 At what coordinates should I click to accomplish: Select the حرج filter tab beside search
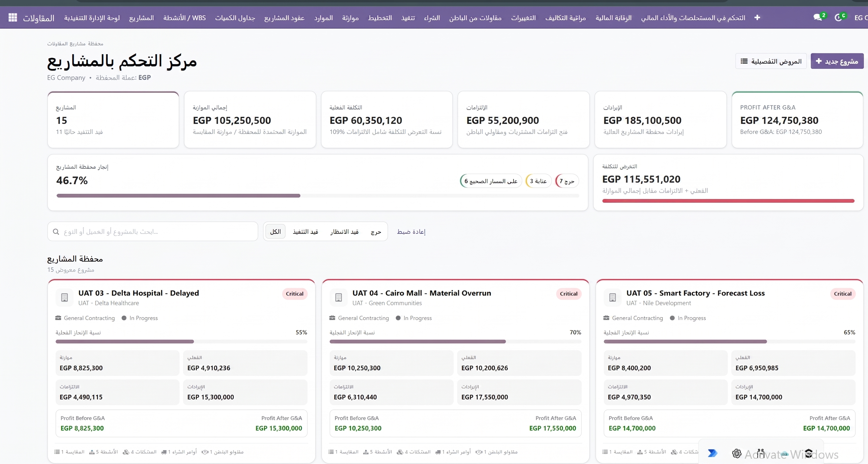coord(376,231)
